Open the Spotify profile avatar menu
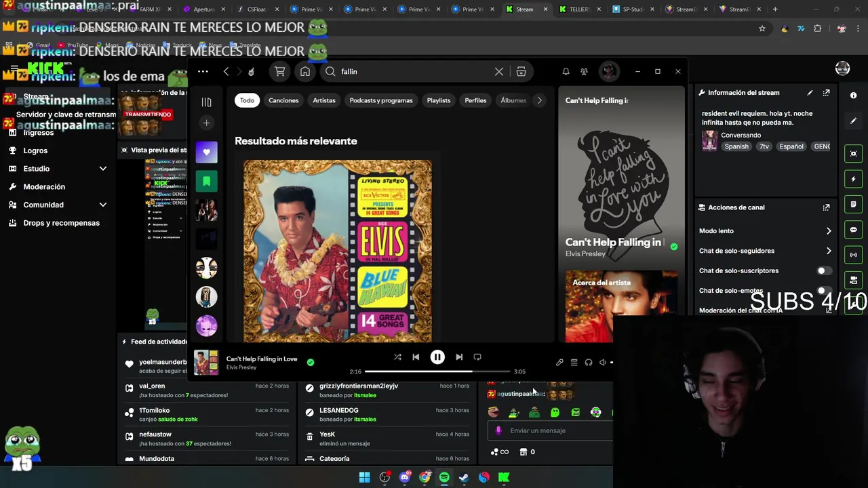The image size is (868, 488). click(608, 70)
